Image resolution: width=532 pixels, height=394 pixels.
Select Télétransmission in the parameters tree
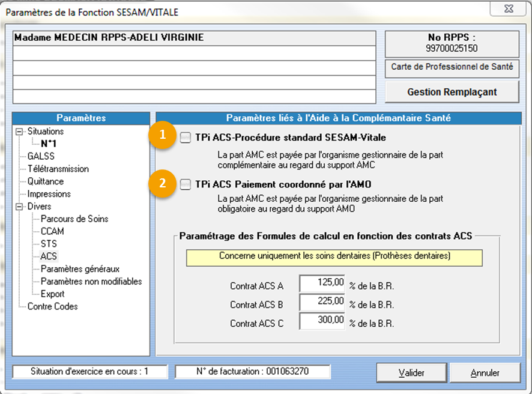pyautogui.click(x=58, y=169)
